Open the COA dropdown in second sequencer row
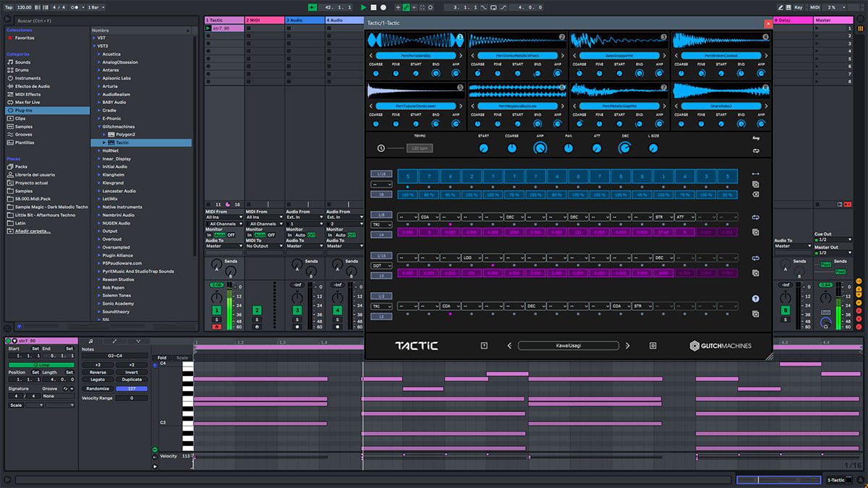Image resolution: width=868 pixels, height=488 pixels. coord(428,216)
